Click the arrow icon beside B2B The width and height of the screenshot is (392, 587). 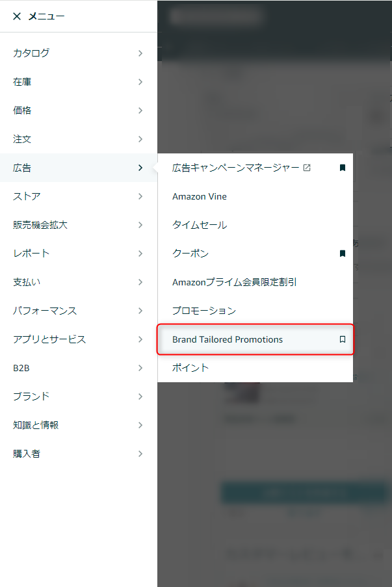(140, 368)
